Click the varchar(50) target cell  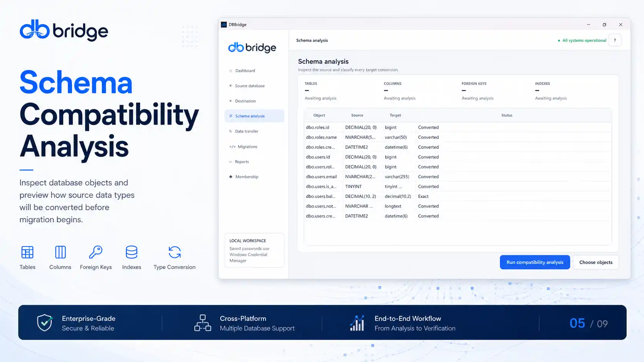396,137
